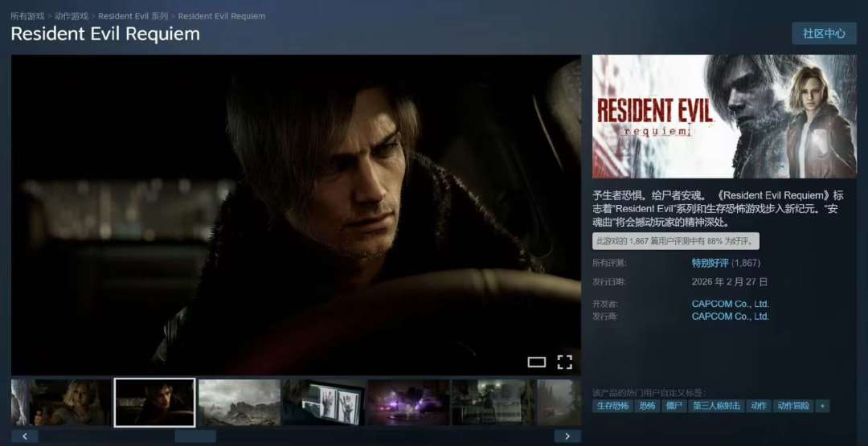Viewport: 868px width, 446px height.
Task: Select thumbnail of dark interior room
Action: (x=493, y=403)
